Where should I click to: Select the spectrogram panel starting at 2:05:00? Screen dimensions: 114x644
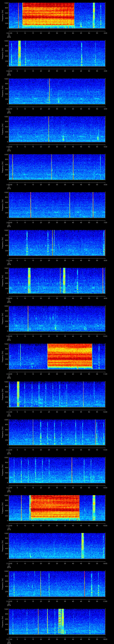(x=57, y=167)
